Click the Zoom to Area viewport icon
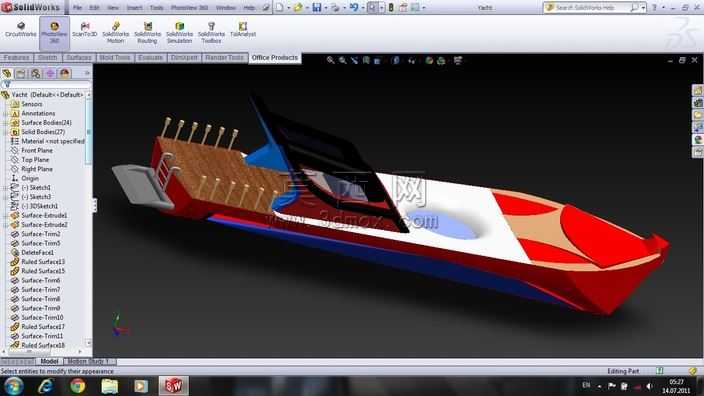The image size is (704, 396). [343, 60]
